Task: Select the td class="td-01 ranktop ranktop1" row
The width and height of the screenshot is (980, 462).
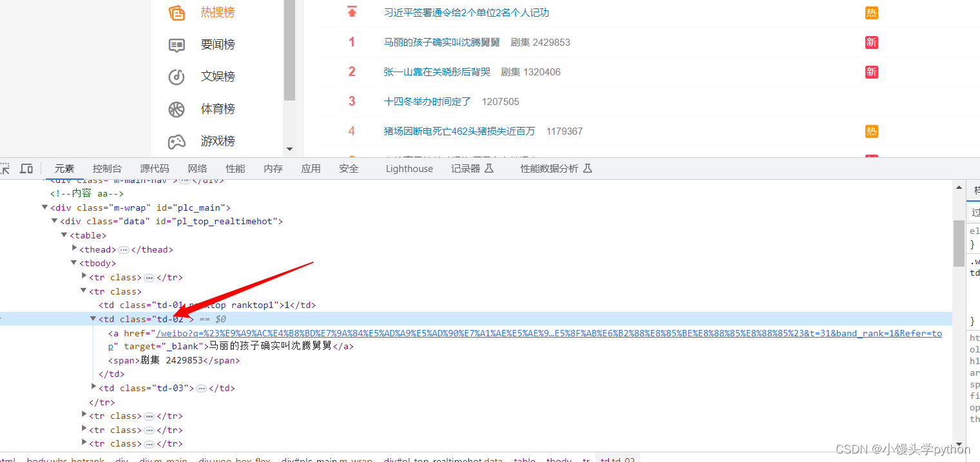Action: point(207,305)
